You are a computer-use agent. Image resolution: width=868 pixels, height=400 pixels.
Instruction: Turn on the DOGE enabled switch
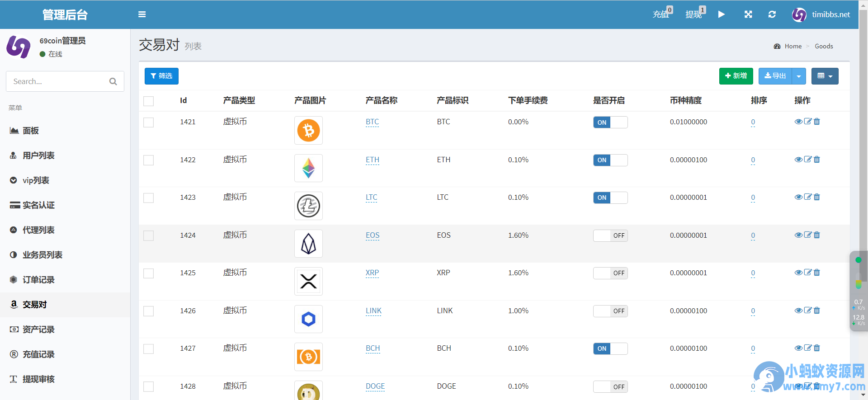(x=610, y=387)
